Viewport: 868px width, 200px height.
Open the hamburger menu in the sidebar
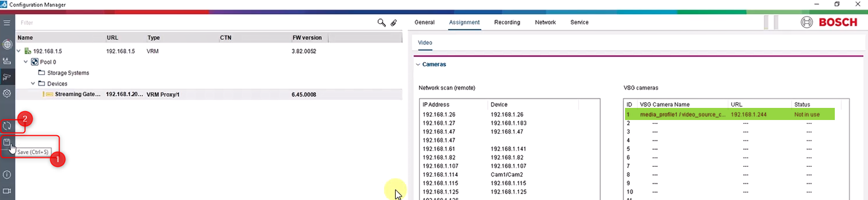(x=7, y=23)
